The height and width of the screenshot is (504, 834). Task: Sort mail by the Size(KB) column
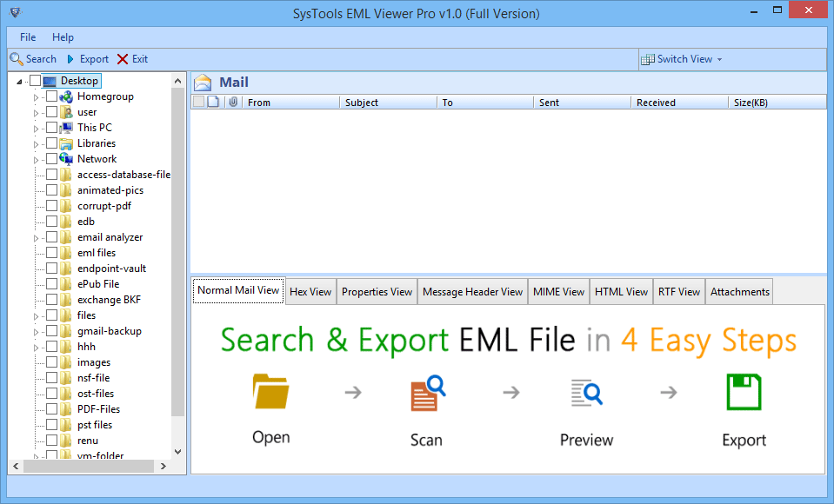pos(777,102)
